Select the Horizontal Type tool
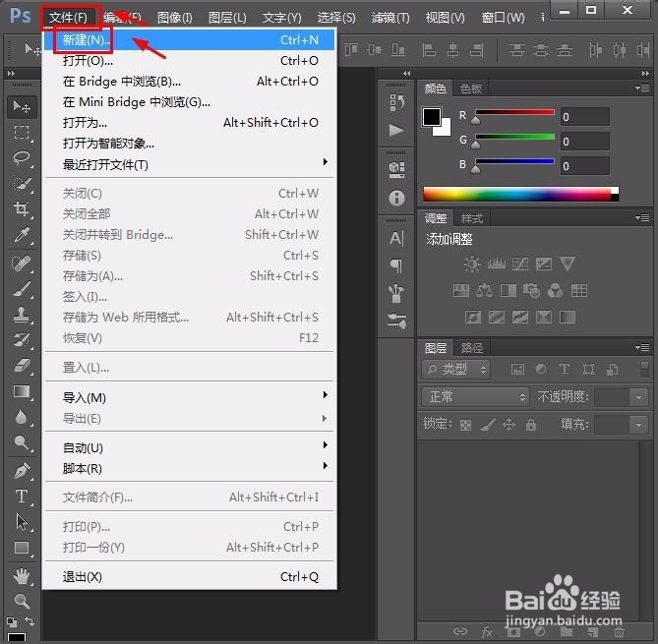The width and height of the screenshot is (658, 644). pos(22,497)
